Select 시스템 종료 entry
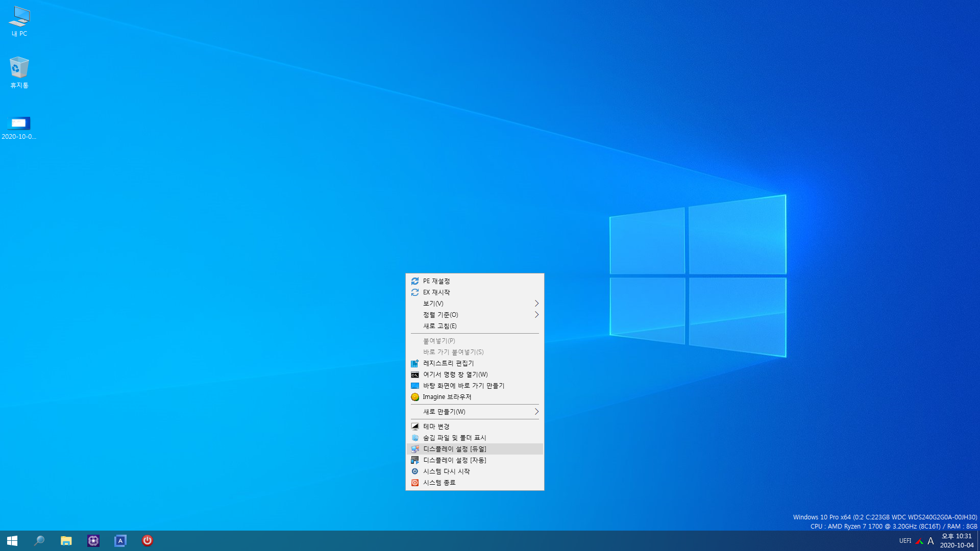This screenshot has width=980, height=551. click(475, 483)
